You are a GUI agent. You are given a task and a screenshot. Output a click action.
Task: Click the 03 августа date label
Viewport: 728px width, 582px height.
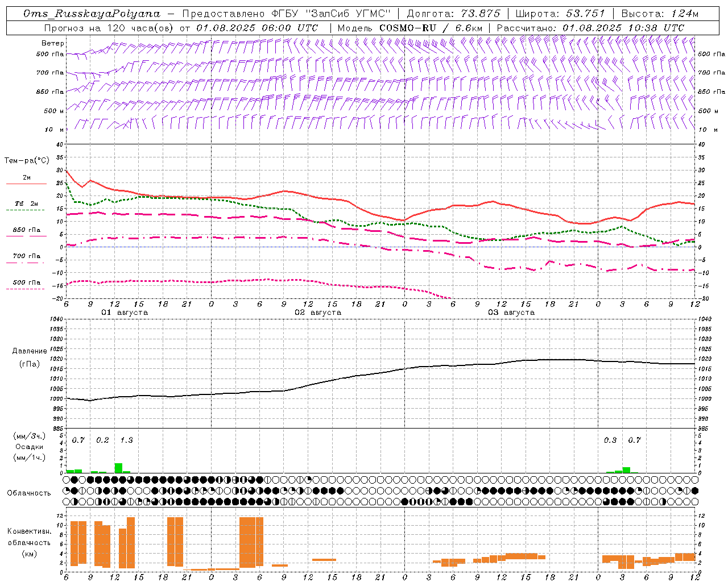(x=511, y=313)
